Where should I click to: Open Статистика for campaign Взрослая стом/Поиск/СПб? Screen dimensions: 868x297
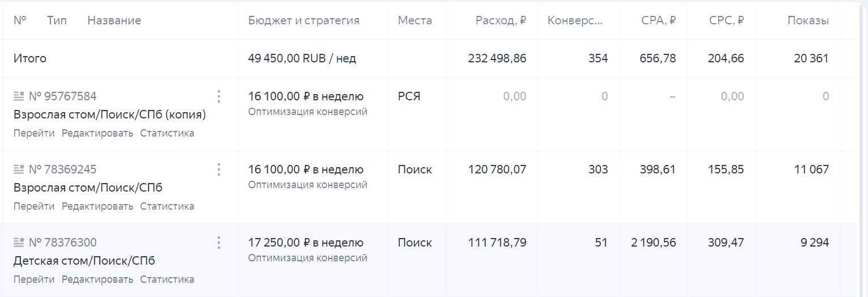167,206
